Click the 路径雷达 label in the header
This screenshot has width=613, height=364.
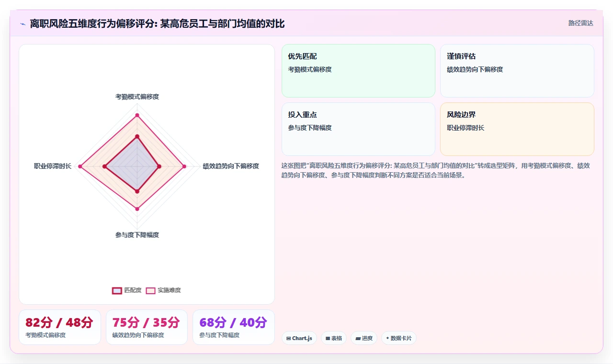click(x=580, y=23)
